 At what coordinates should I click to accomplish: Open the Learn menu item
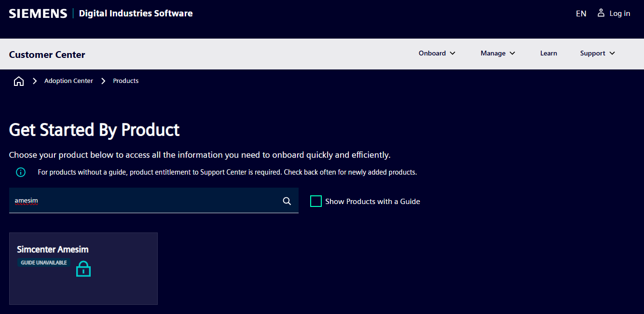pos(548,54)
